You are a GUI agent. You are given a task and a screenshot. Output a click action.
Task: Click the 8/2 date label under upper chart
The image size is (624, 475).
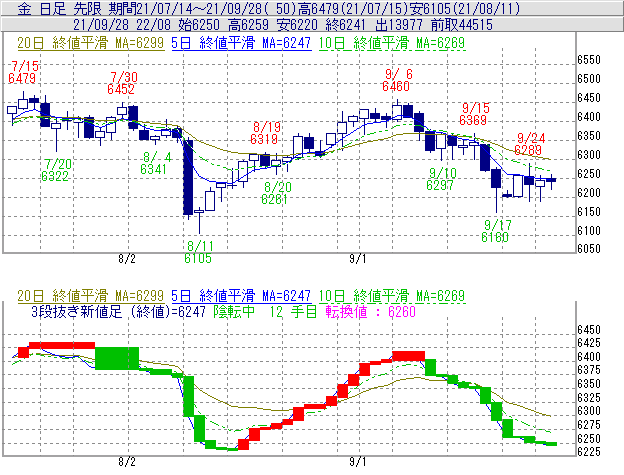tap(127, 259)
